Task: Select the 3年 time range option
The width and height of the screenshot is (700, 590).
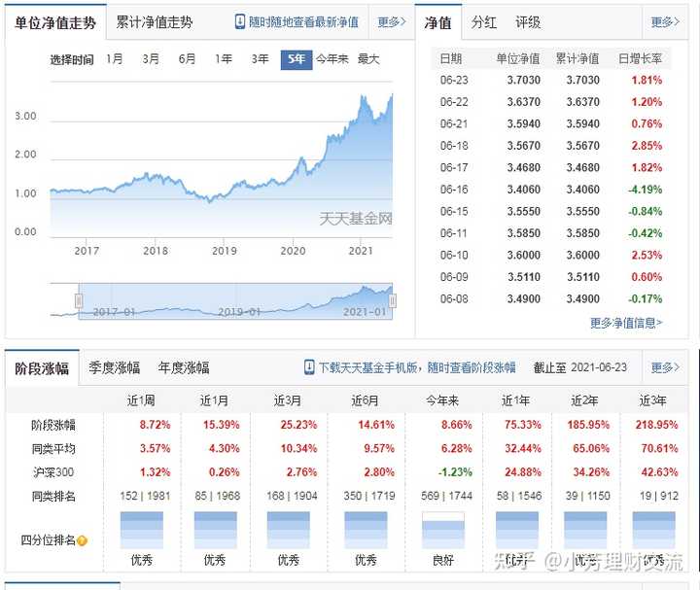Action: click(260, 59)
